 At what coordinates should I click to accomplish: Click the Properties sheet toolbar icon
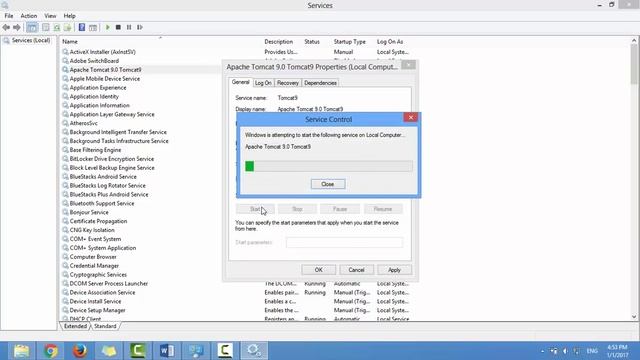coord(46,27)
